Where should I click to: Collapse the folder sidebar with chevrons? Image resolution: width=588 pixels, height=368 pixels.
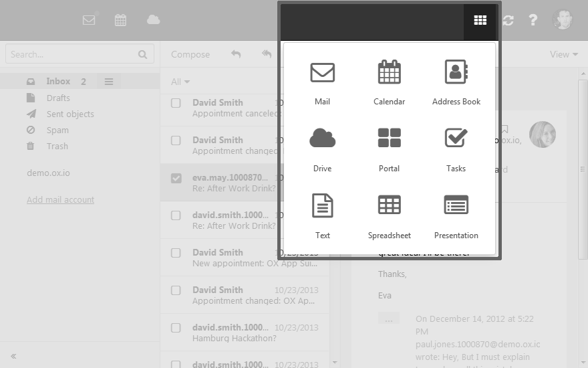point(13,356)
